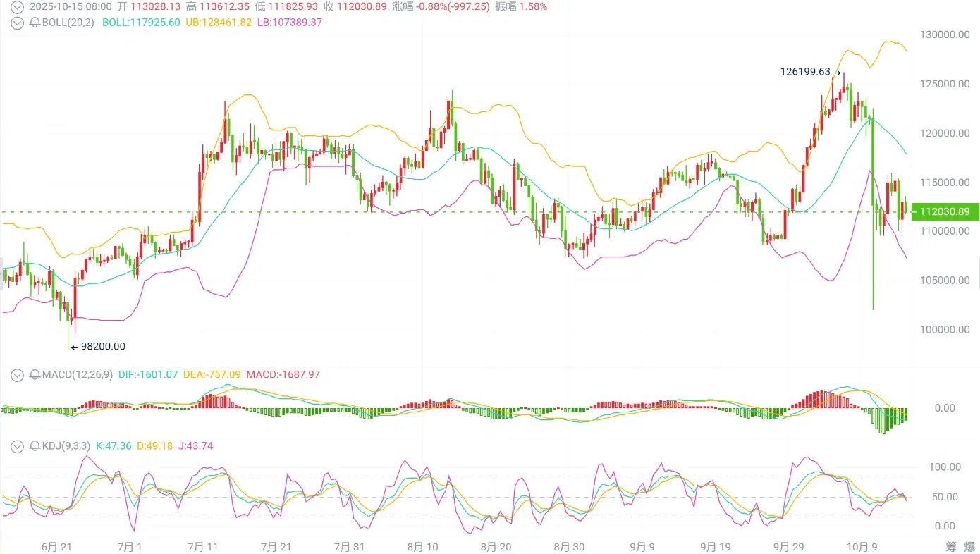Click the K:47.36 value
The width and height of the screenshot is (980, 554).
coord(113,445)
